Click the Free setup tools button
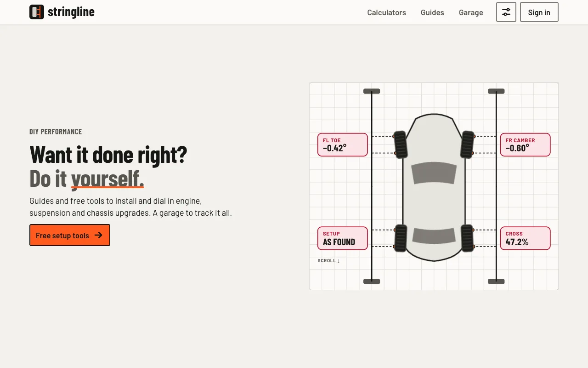The height and width of the screenshot is (368, 588). coord(70,235)
